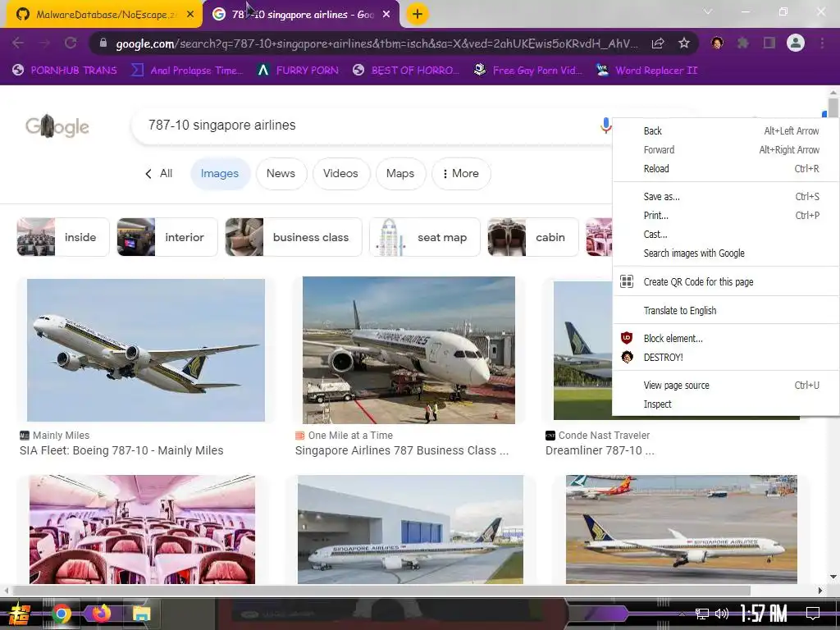Bookmark this page with the star icon
This screenshot has width=840, height=630.
tap(684, 43)
